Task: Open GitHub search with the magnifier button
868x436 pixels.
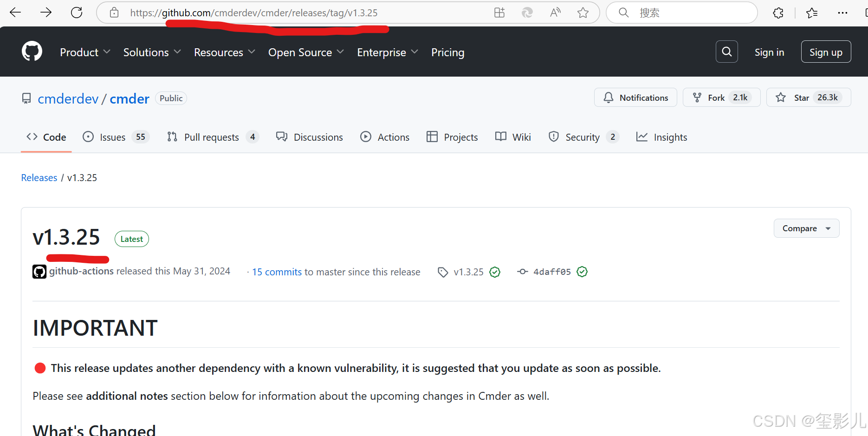Action: [727, 52]
